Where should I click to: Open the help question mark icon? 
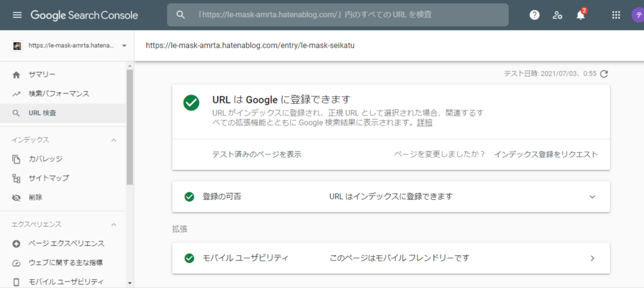tap(534, 15)
